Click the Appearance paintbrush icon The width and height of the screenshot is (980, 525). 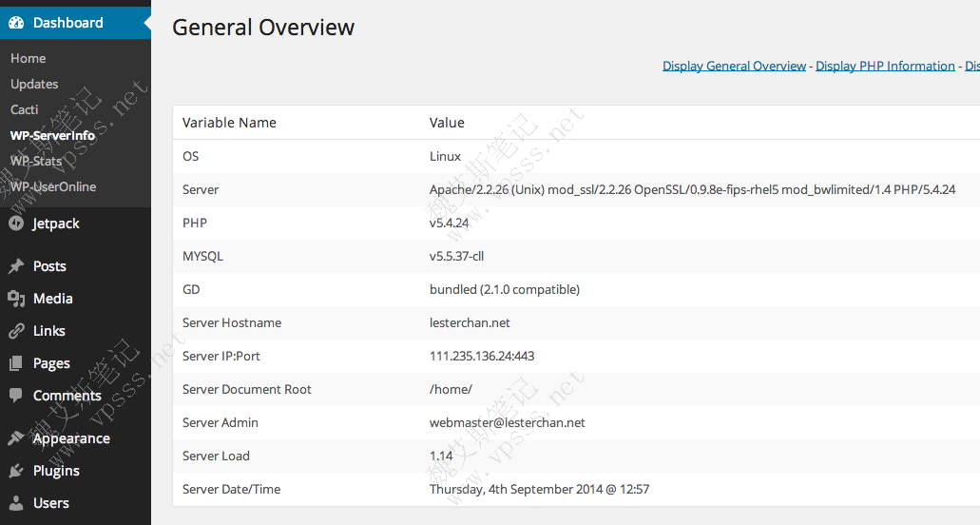click(16, 438)
